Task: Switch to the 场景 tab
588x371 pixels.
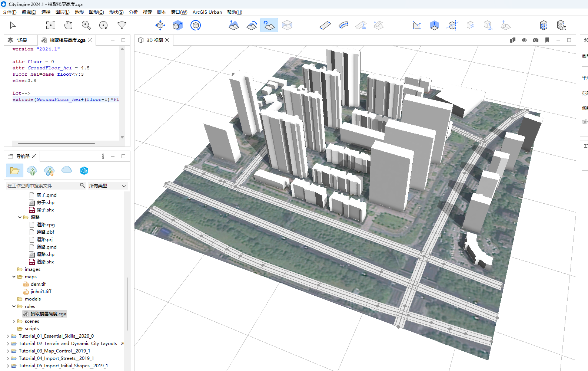Action: tap(21, 40)
